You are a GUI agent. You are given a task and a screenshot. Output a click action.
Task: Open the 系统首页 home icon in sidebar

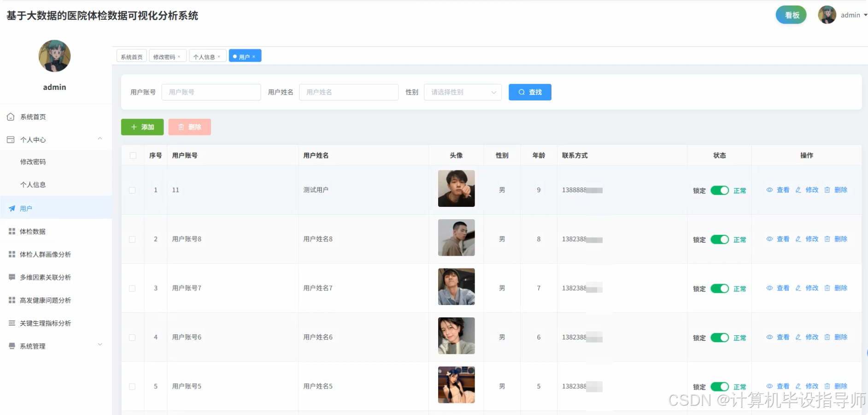click(x=11, y=117)
